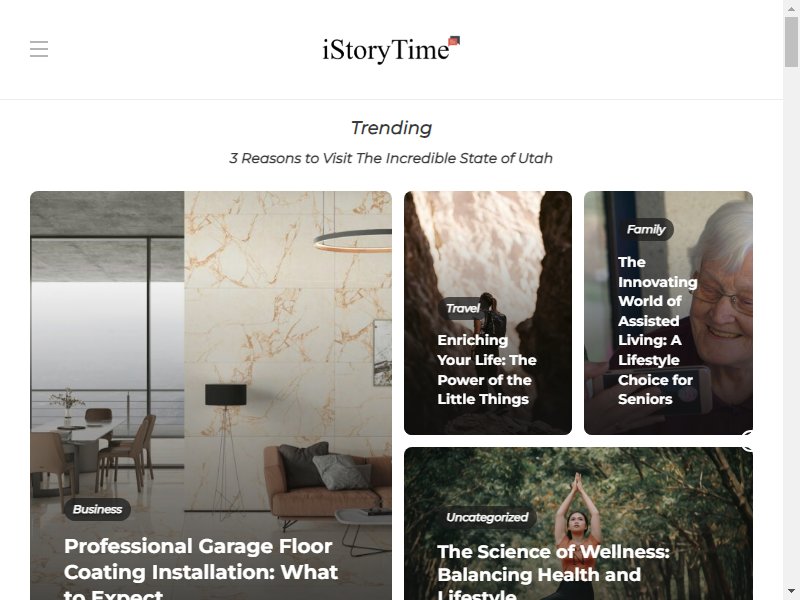The width and height of the screenshot is (800, 600).
Task: Open The Science of Wellness article
Action: [x=553, y=572]
